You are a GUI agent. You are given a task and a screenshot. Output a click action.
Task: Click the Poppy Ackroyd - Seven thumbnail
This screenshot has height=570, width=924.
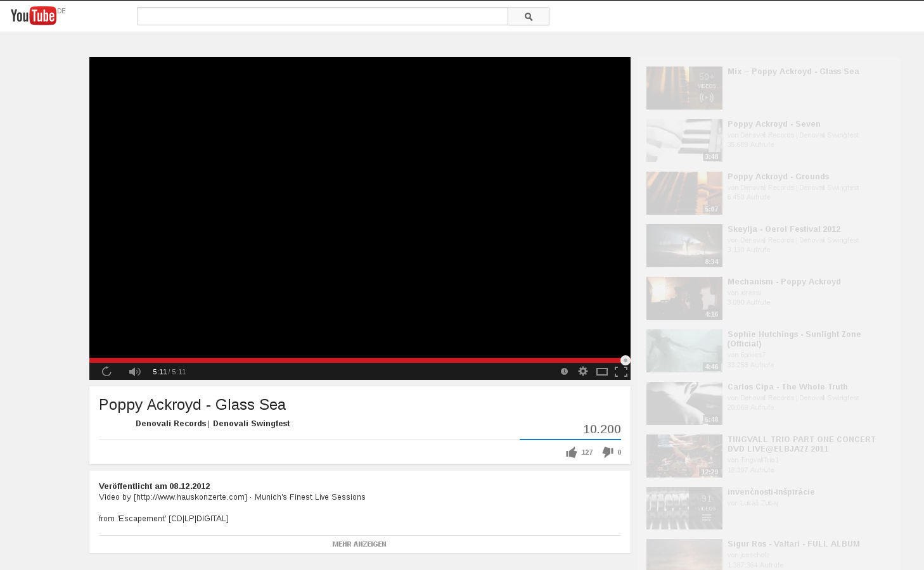[684, 141]
